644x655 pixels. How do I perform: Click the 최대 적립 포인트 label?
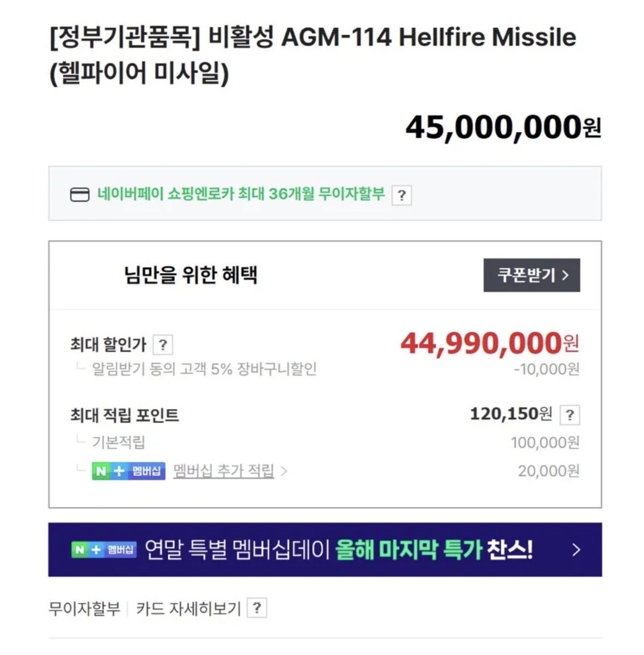click(x=125, y=415)
